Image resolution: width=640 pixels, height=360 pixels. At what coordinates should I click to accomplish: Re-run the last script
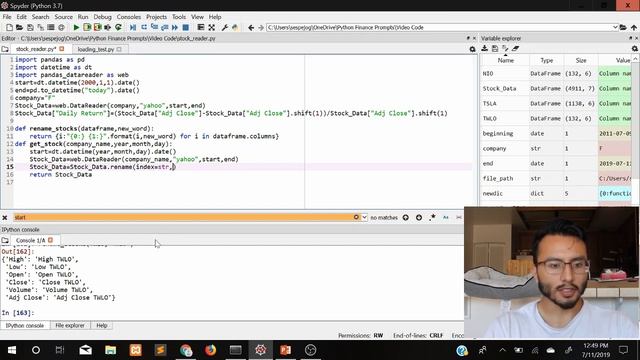point(118,27)
